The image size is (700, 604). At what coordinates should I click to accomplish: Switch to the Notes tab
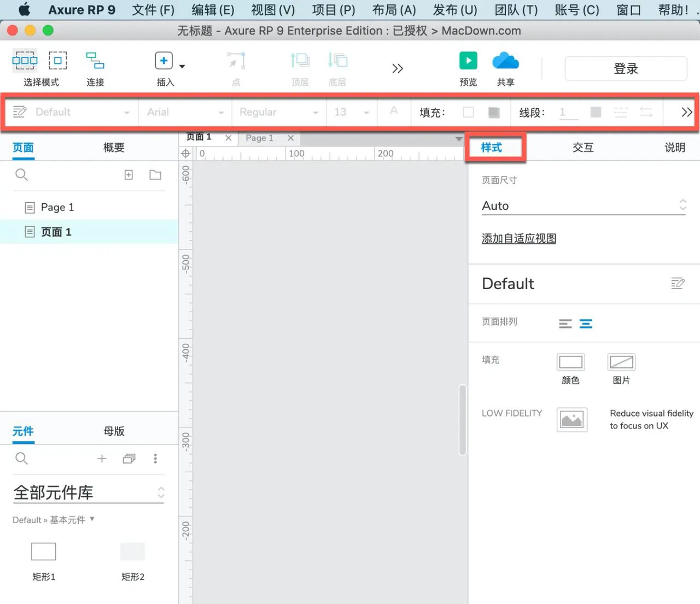(x=675, y=147)
